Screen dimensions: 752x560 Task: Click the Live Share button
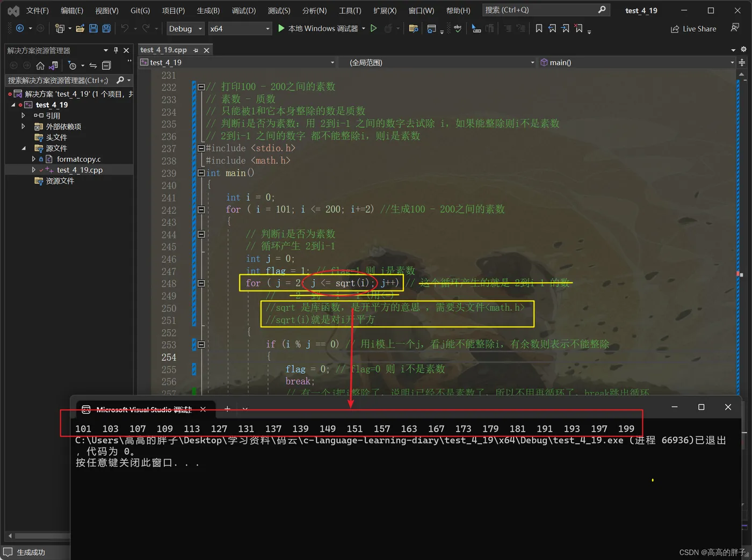click(693, 29)
